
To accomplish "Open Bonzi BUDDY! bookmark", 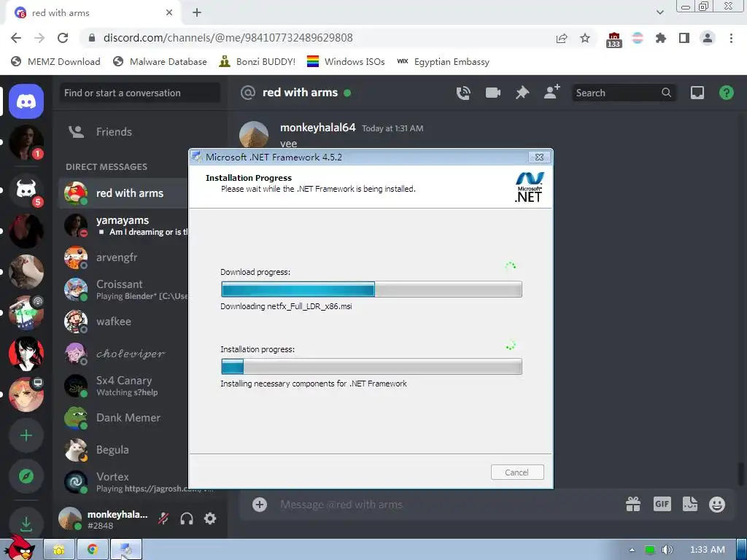I will click(x=258, y=61).
